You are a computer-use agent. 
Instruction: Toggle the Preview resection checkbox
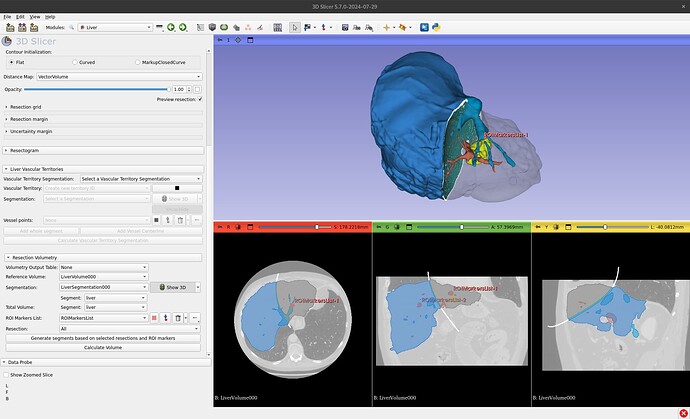(200, 99)
